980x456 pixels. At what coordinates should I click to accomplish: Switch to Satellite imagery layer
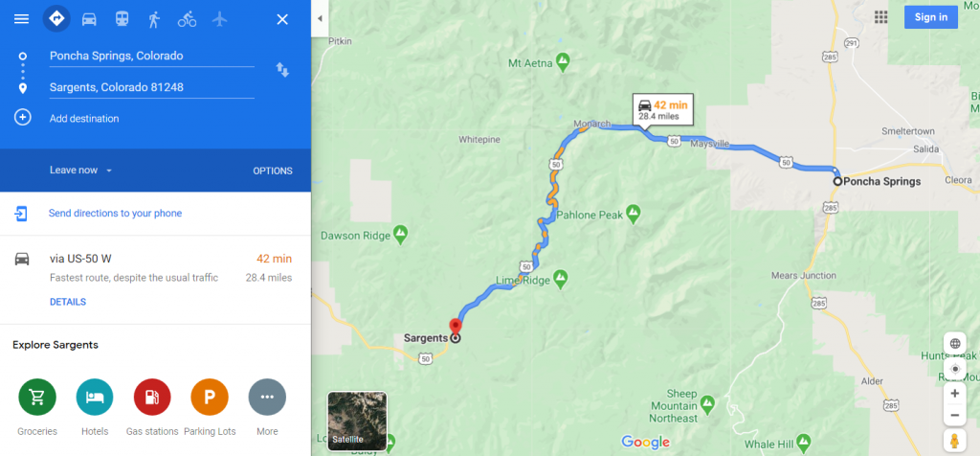[x=357, y=421]
